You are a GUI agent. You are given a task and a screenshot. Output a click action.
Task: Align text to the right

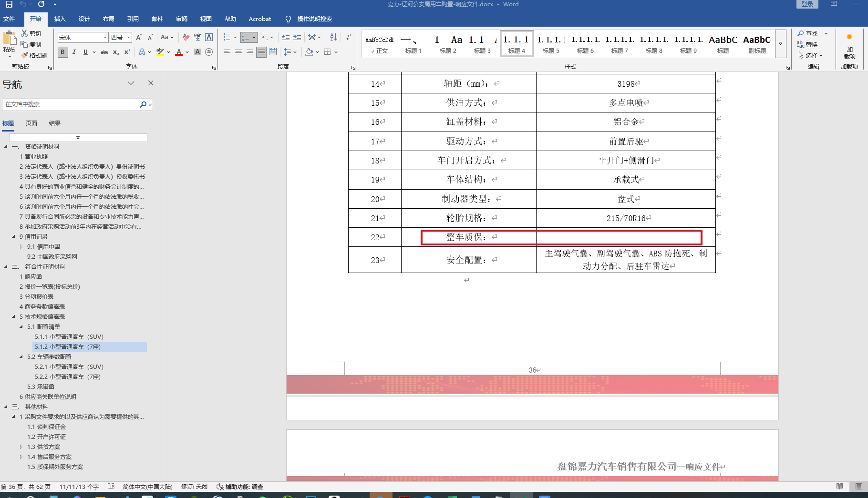click(249, 52)
